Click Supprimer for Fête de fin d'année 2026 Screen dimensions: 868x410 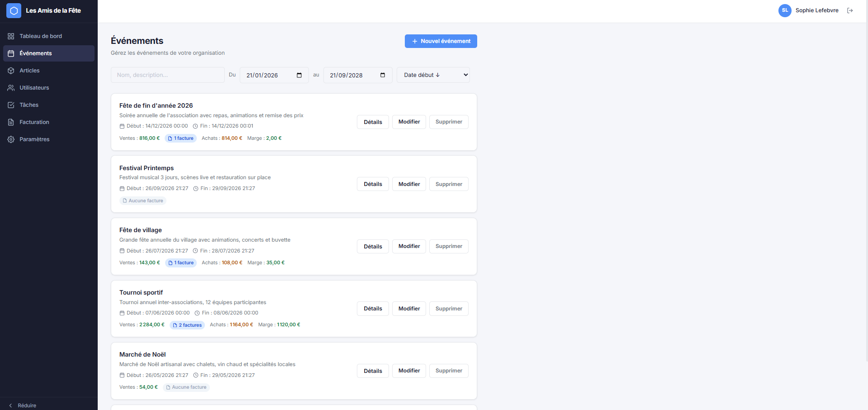pyautogui.click(x=449, y=122)
